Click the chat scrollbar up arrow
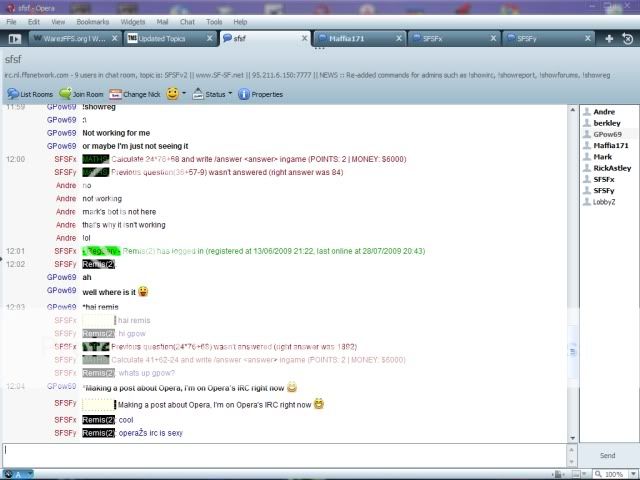The image size is (640, 480). tap(573, 110)
